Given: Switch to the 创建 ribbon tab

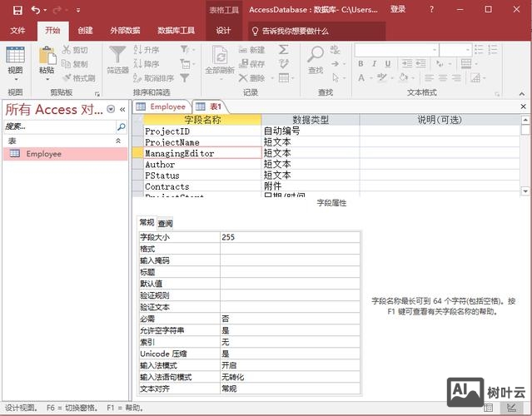Looking at the screenshot, I should click(x=85, y=31).
